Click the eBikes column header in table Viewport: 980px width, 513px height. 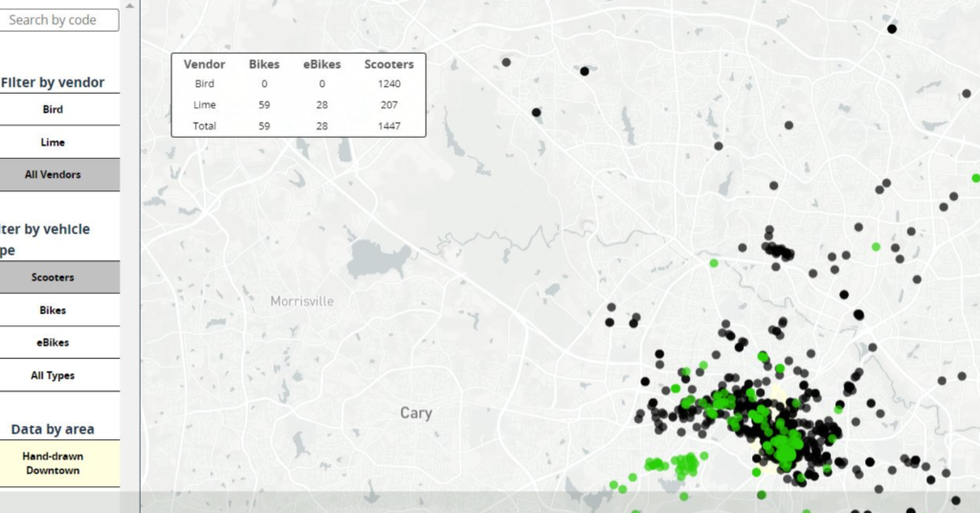tap(322, 64)
